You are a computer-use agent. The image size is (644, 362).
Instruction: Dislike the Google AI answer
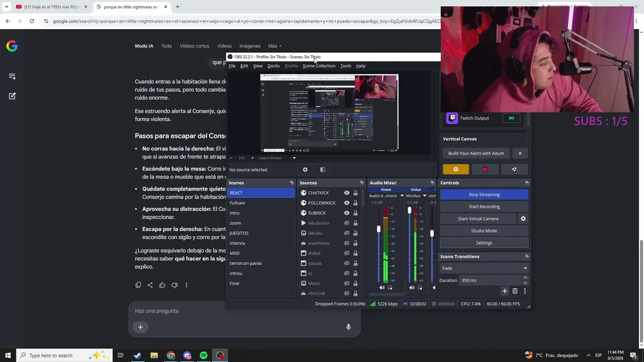pyautogui.click(x=174, y=285)
